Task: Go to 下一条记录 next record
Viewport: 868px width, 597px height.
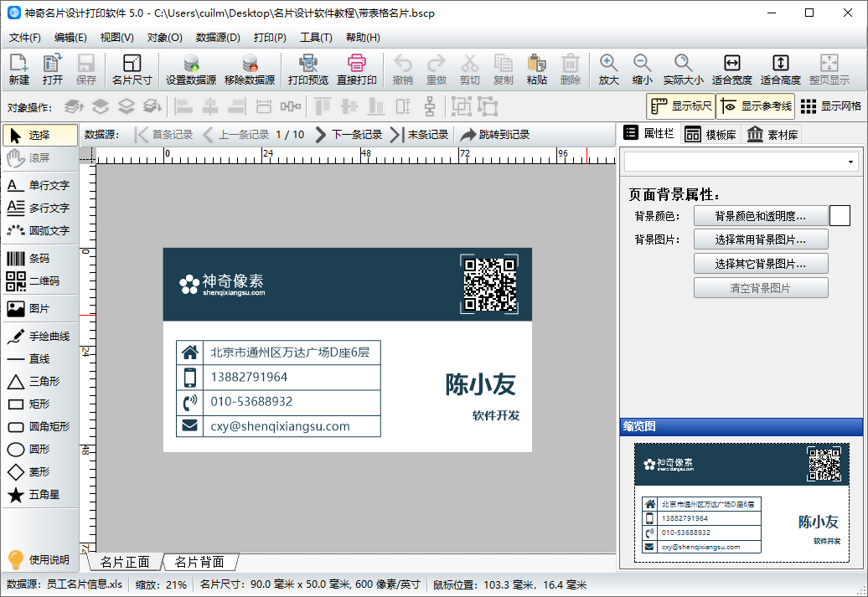Action: (x=349, y=135)
